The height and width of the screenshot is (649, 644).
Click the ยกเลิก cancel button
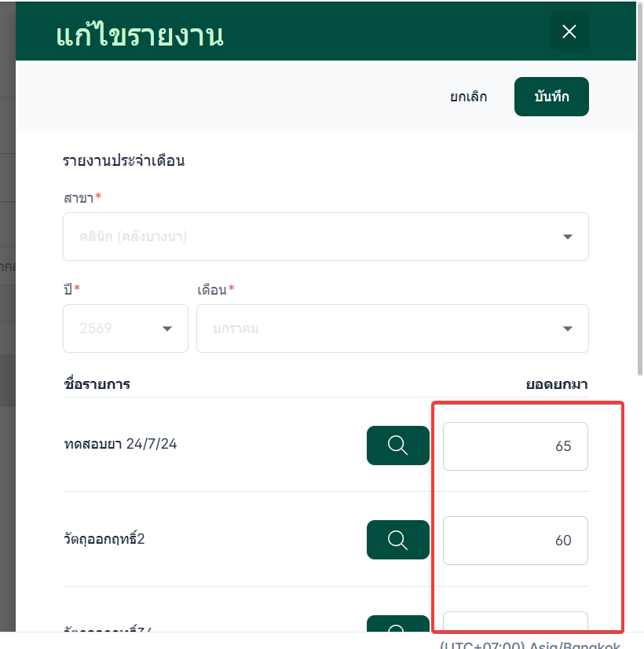click(x=468, y=97)
